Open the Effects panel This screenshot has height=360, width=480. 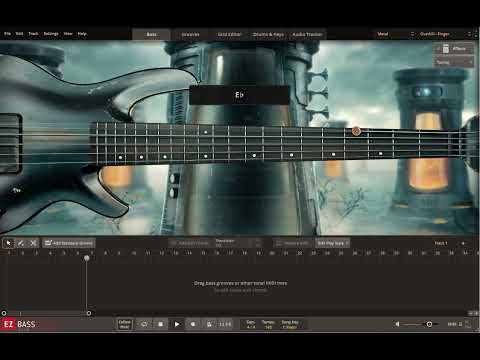pos(454,49)
